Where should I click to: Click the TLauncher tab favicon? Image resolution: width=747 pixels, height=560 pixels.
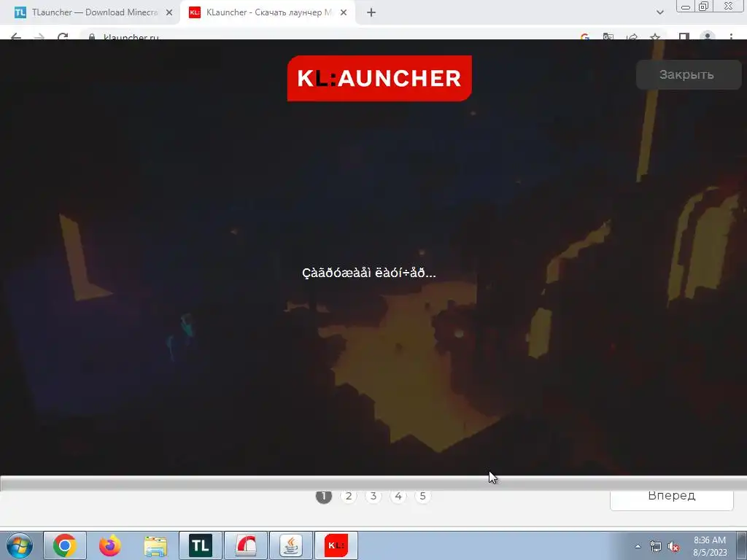point(20,13)
